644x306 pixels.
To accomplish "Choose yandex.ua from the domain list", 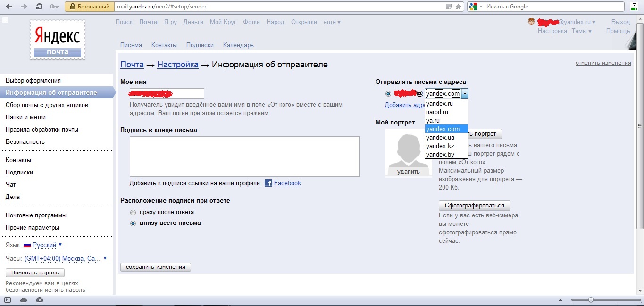I will pyautogui.click(x=446, y=137).
